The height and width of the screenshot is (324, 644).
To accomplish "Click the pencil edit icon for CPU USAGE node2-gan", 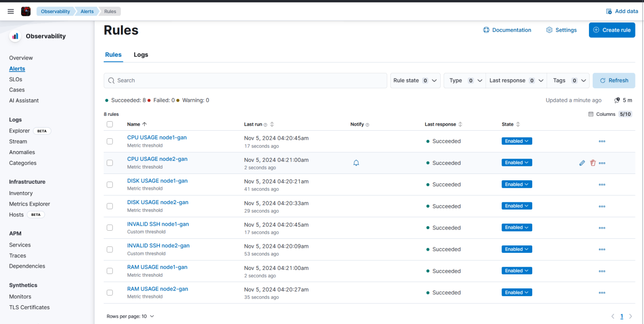I will (x=582, y=163).
